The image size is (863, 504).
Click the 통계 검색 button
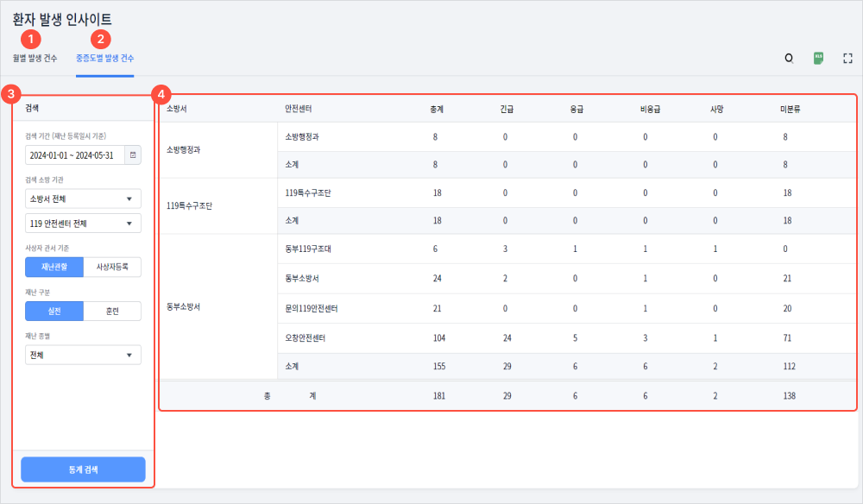(83, 469)
